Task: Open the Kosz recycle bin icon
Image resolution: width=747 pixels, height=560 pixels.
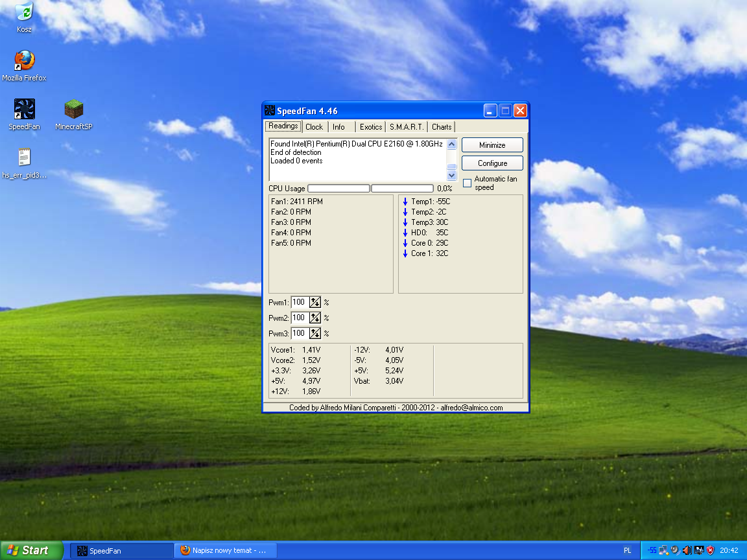Action: pyautogui.click(x=24, y=12)
